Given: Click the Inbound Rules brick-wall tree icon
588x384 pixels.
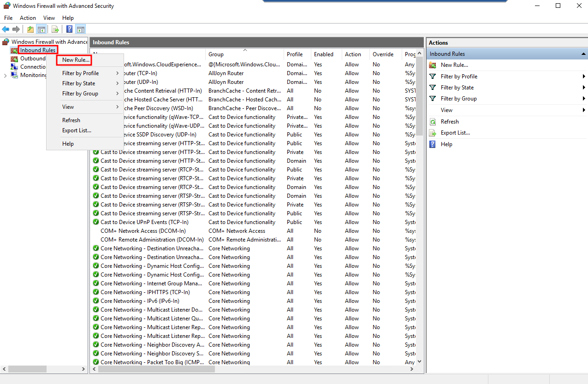Looking at the screenshot, I should [x=14, y=50].
